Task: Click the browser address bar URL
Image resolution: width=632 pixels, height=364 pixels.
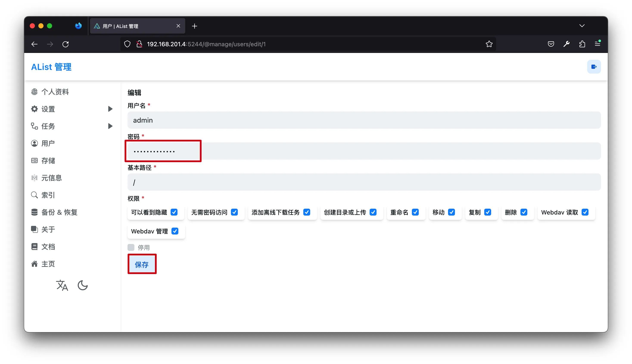Action: 206,44
